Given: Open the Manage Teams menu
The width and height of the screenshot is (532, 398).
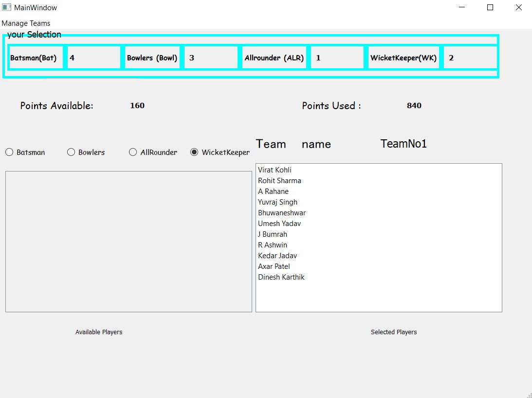Looking at the screenshot, I should click(x=26, y=23).
